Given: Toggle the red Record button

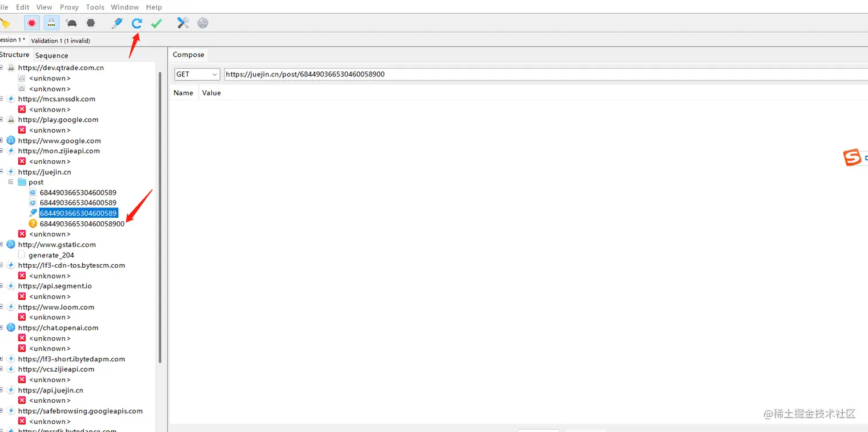Looking at the screenshot, I should point(32,23).
